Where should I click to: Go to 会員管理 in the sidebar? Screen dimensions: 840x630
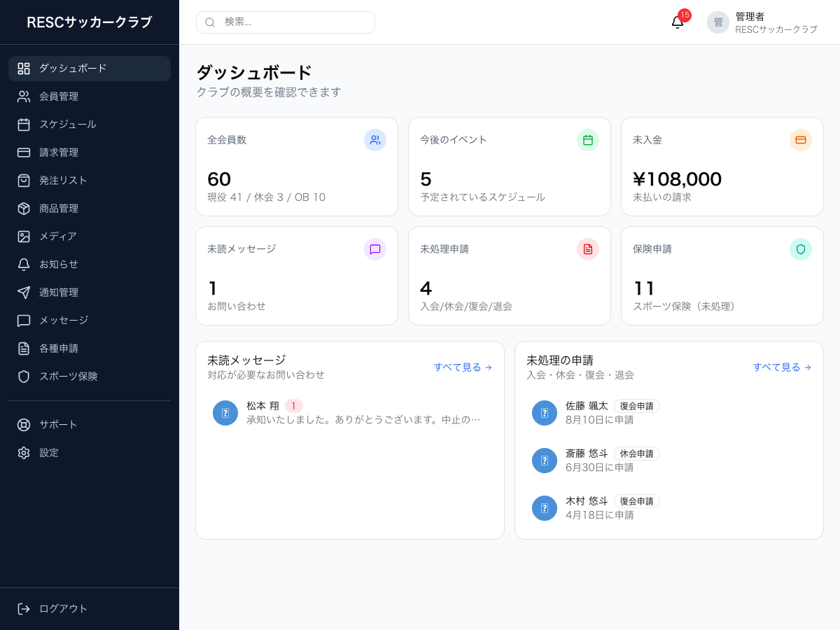coord(90,97)
